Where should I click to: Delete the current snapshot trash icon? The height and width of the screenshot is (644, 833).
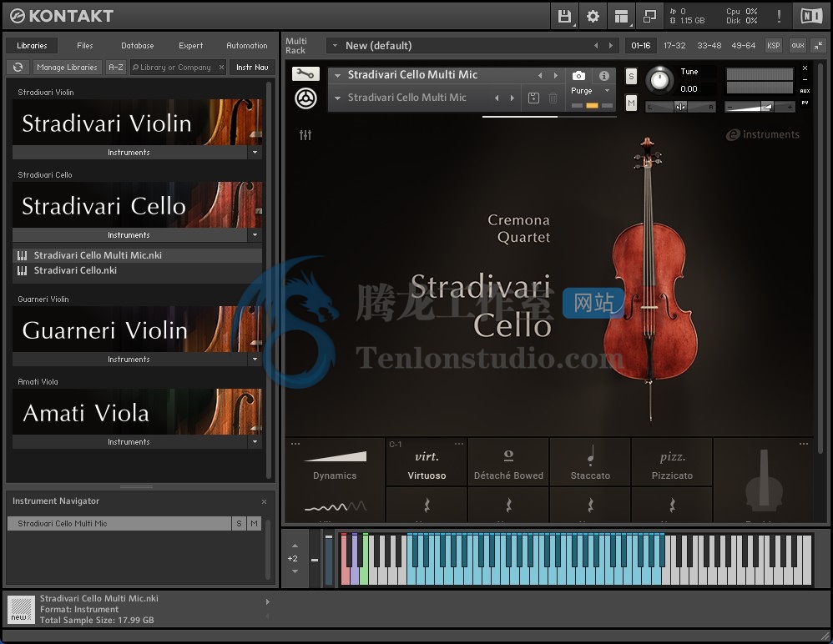(x=553, y=98)
